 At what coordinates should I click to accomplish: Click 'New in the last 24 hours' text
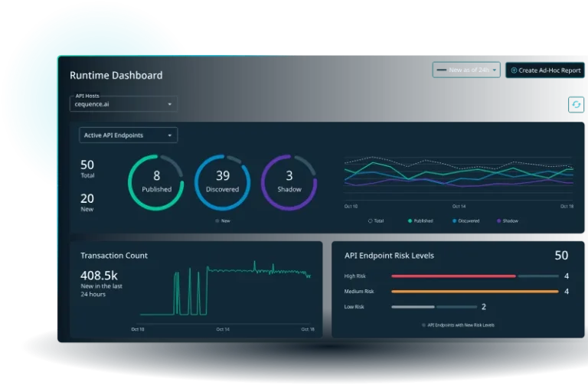(102, 290)
